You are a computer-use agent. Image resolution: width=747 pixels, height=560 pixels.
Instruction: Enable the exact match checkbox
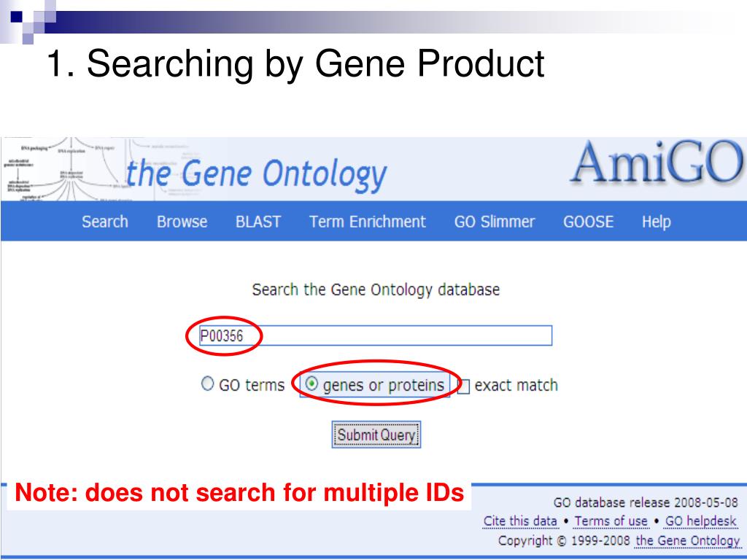click(463, 386)
